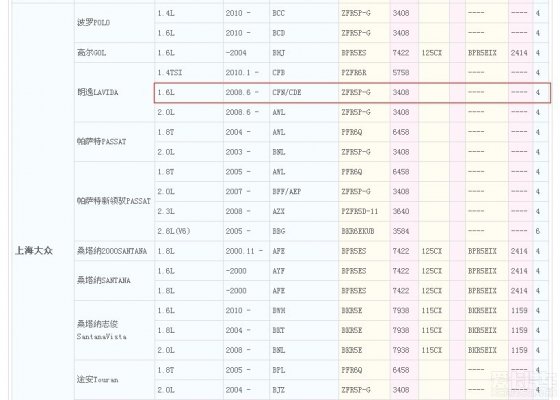This screenshot has height=400, width=560.
Task: Select engine code CFB
Action: 279,73
